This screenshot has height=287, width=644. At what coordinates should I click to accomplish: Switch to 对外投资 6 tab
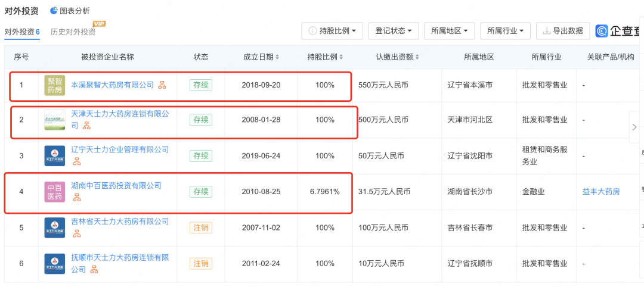tap(22, 32)
